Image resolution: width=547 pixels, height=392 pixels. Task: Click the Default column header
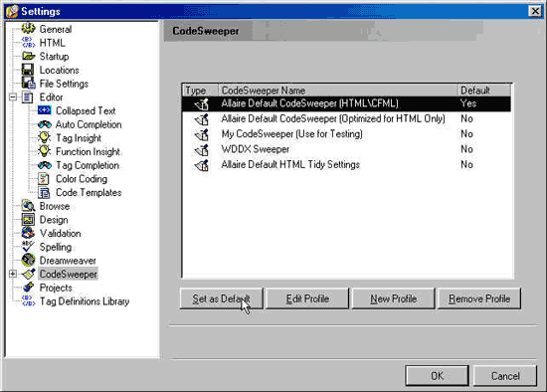pyautogui.click(x=484, y=91)
